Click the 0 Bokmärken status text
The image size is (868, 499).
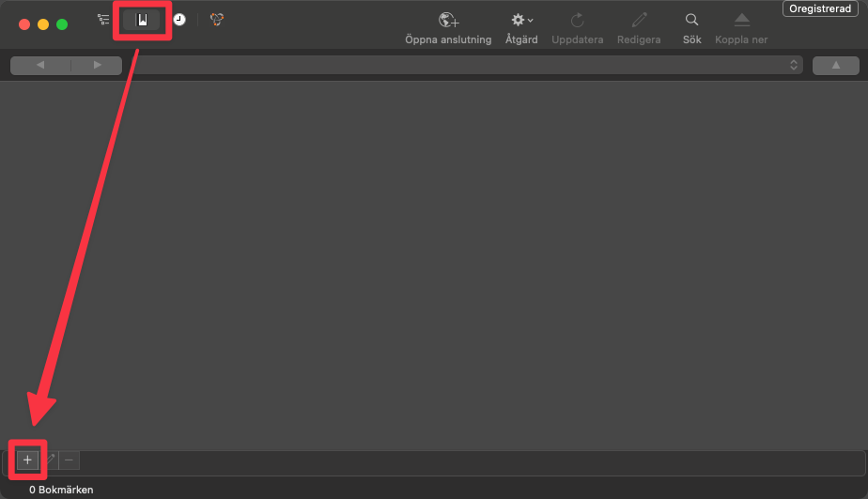click(61, 490)
